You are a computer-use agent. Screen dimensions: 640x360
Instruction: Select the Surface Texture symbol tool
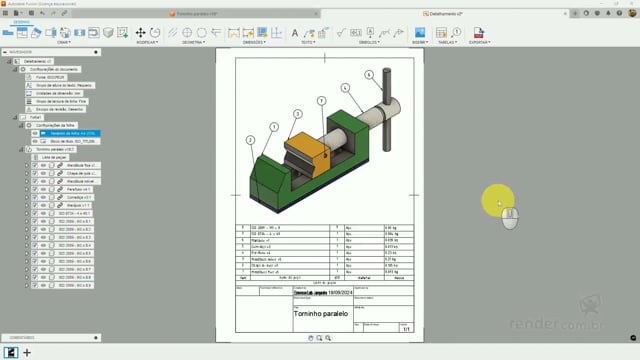(341, 33)
